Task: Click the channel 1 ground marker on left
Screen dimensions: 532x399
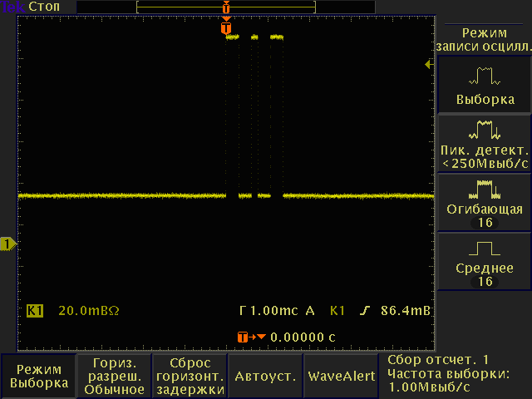Action: pos(8,244)
